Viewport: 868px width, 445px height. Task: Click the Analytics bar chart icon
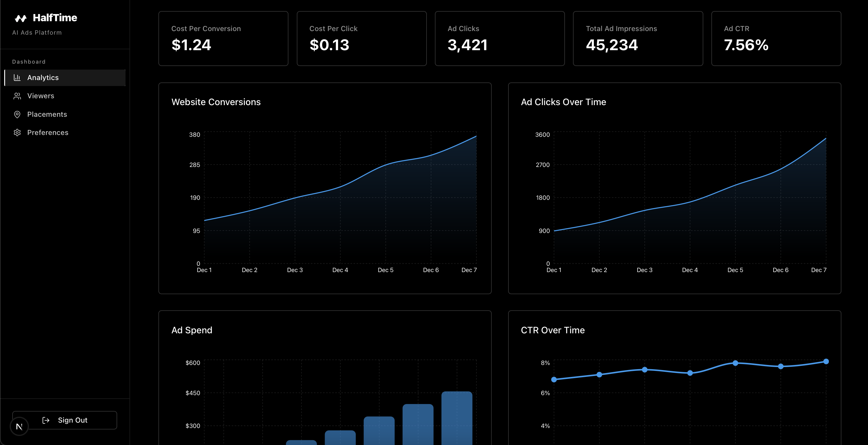pyautogui.click(x=17, y=78)
